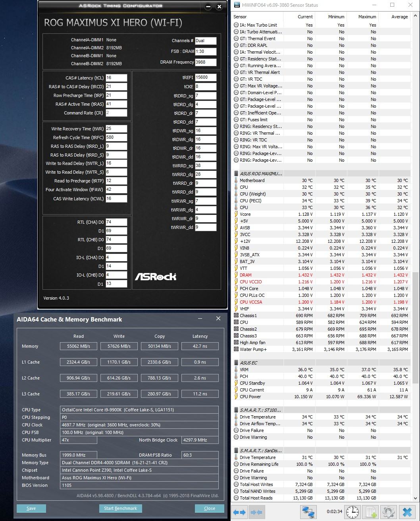
Task: Click the CPU Type field in AIDA64
Action: tap(139, 410)
